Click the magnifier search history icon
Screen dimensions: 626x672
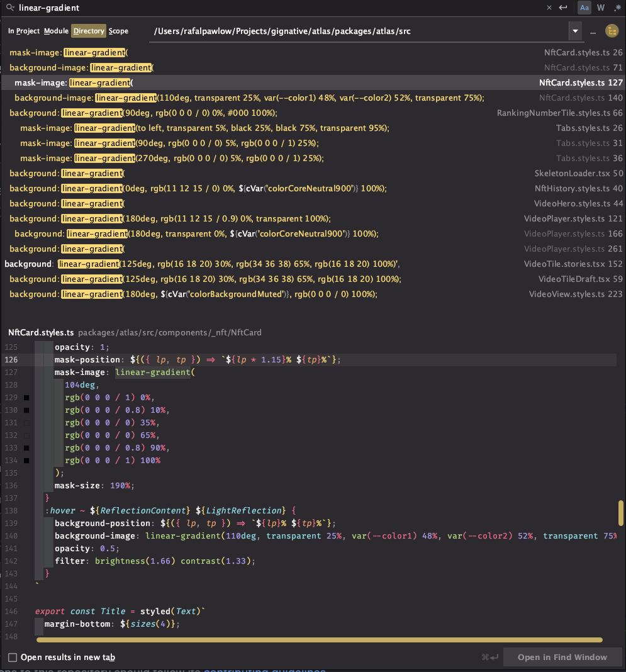10,8
